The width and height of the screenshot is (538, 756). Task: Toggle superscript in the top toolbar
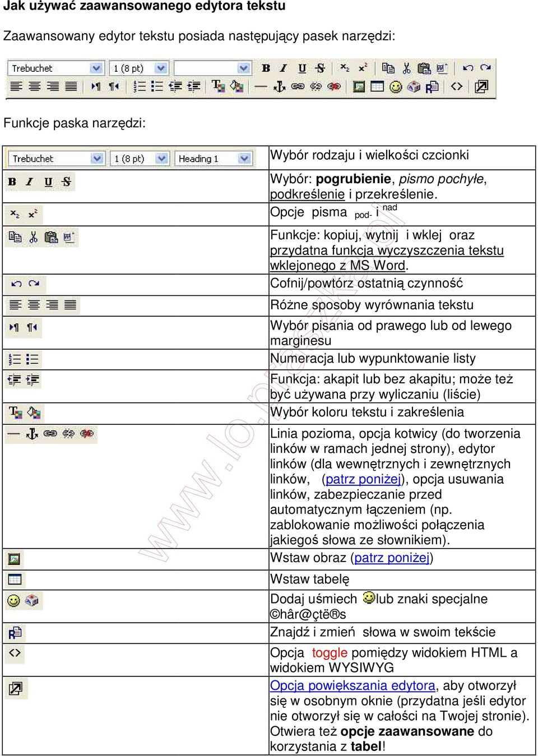click(363, 68)
